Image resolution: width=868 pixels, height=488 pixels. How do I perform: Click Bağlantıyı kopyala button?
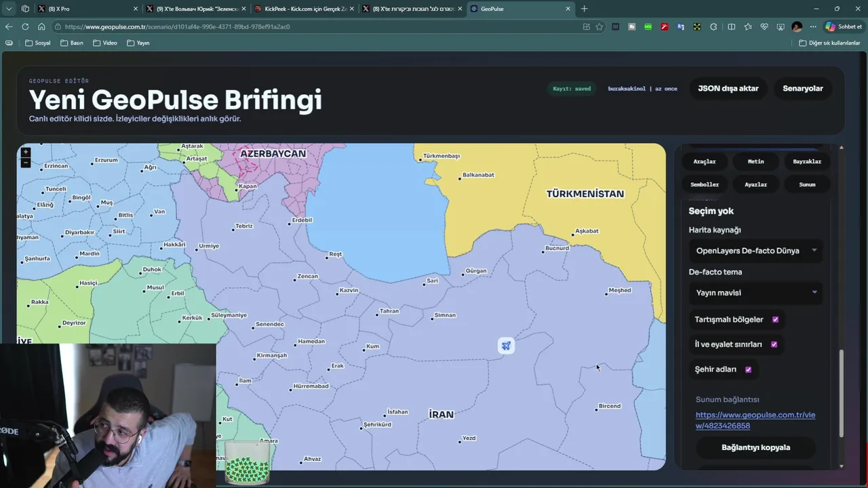point(755,447)
